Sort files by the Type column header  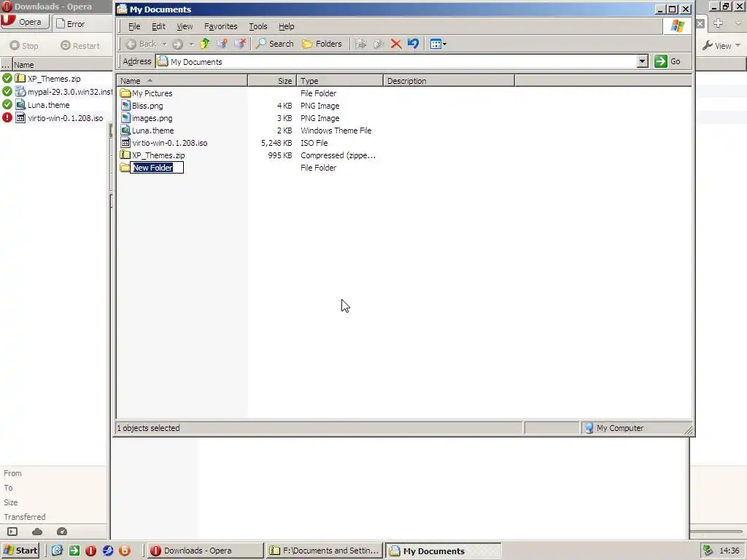[340, 81]
